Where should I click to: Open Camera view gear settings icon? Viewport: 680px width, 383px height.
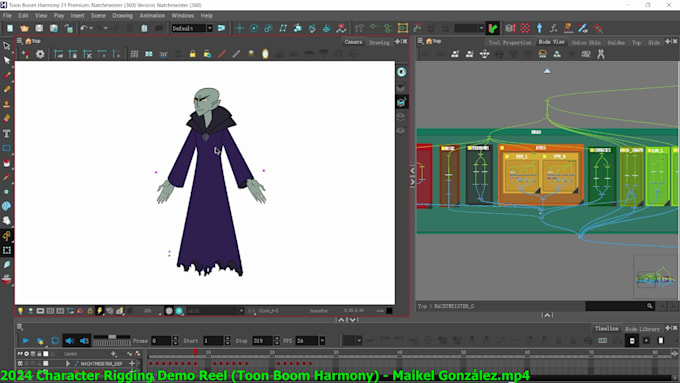(x=40, y=54)
